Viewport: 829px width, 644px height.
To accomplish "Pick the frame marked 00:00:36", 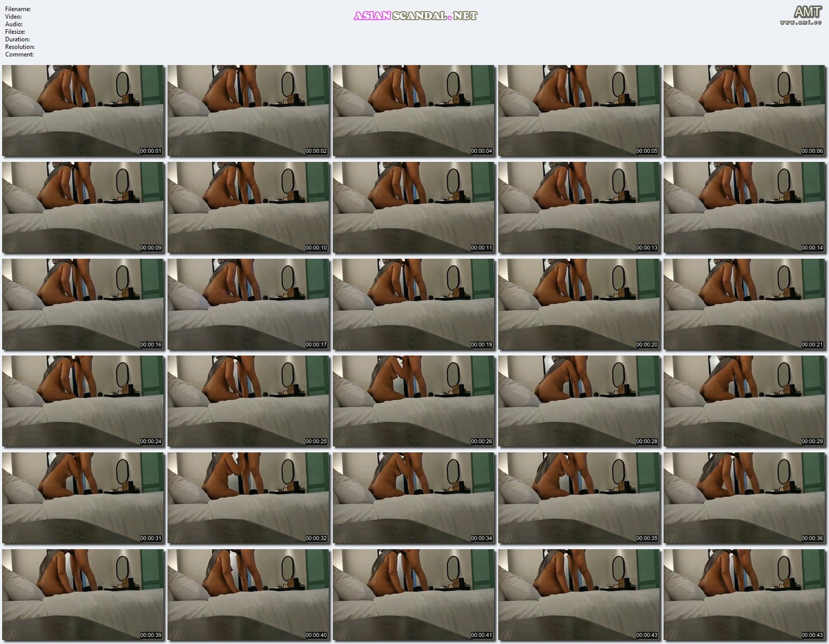I will coord(745,498).
